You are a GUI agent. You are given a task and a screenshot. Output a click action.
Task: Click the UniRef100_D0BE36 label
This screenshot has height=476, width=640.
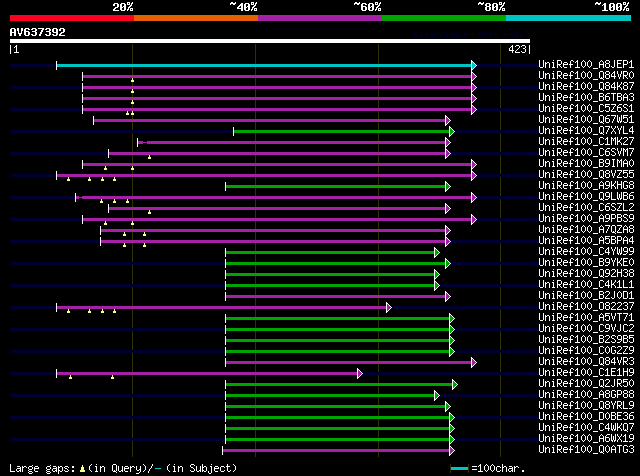click(586, 417)
